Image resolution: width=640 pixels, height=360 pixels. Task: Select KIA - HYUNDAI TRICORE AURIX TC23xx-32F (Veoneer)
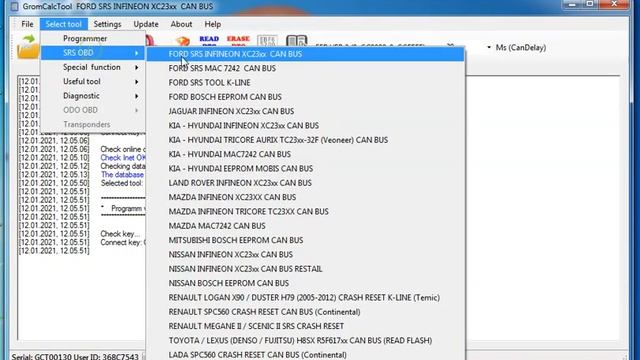tap(305, 140)
